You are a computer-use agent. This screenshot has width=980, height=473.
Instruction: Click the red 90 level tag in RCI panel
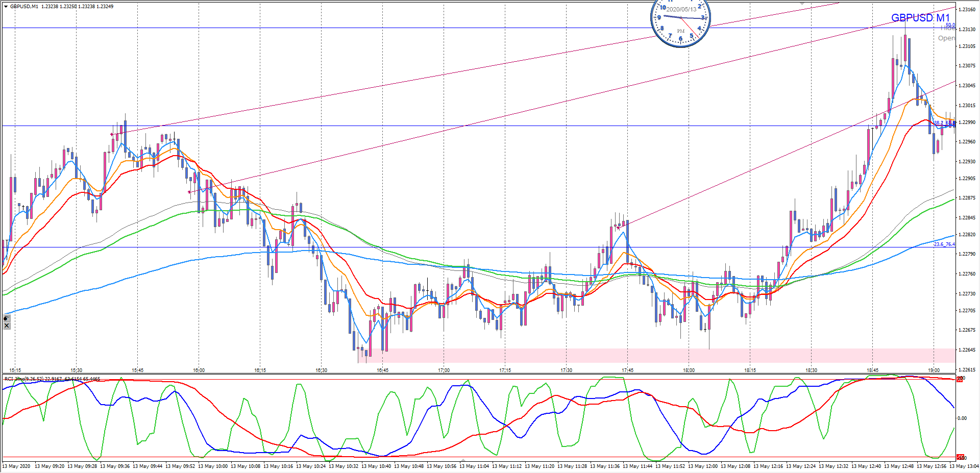click(x=960, y=379)
